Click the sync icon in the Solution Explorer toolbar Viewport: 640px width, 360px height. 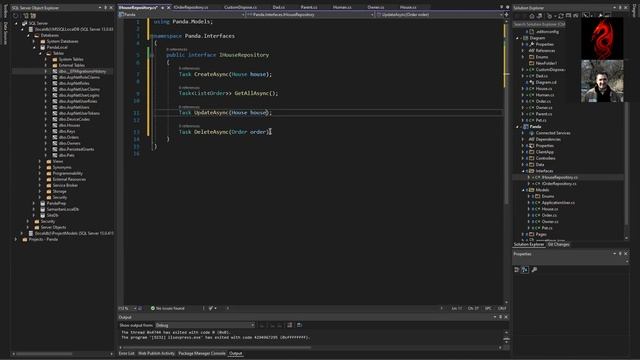[x=561, y=16]
